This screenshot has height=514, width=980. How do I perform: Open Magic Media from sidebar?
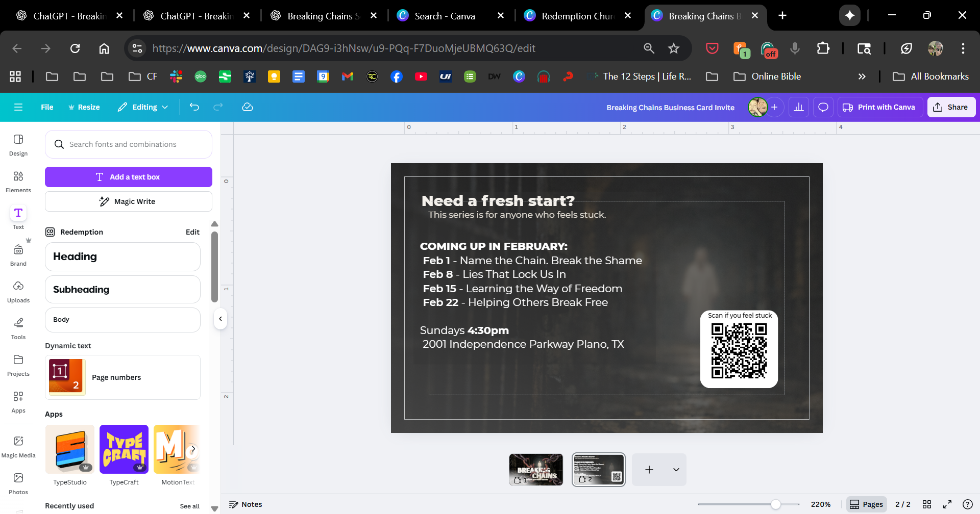click(18, 446)
